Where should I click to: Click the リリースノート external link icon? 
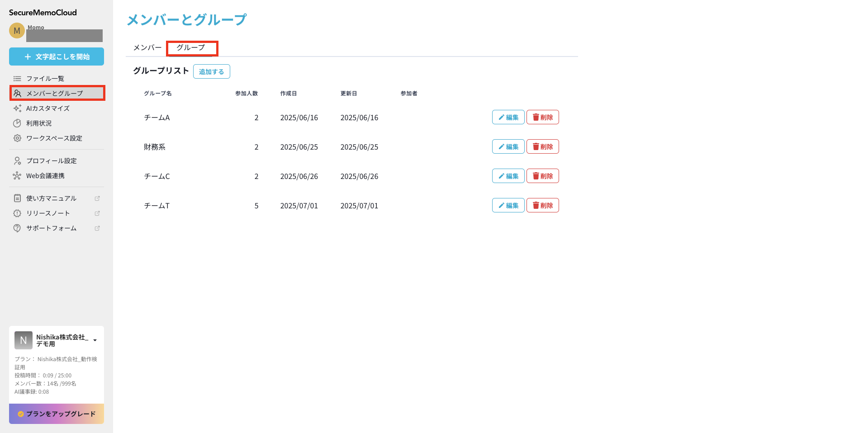(97, 213)
